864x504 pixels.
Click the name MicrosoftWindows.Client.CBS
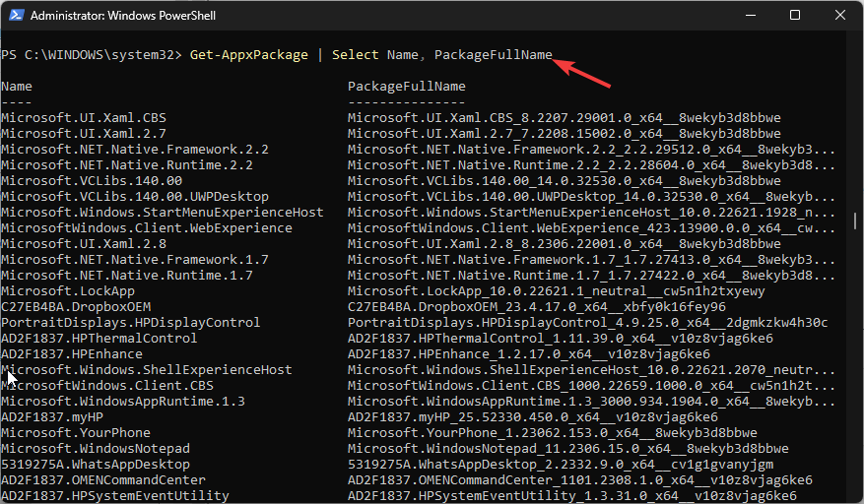pyautogui.click(x=107, y=386)
